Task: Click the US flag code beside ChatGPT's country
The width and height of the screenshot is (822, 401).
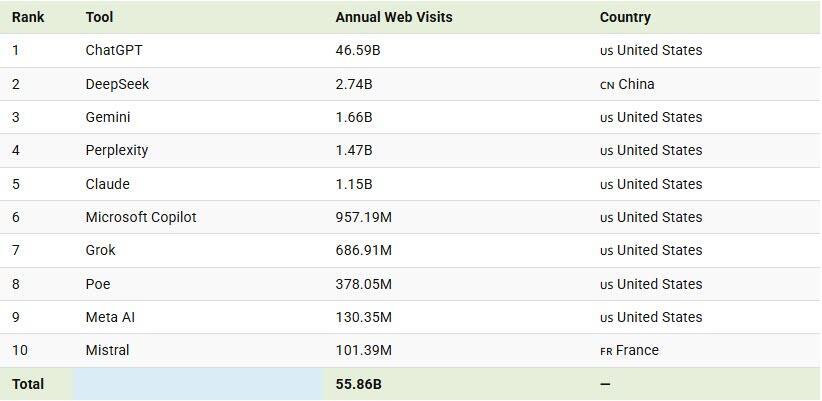Action: 606,51
